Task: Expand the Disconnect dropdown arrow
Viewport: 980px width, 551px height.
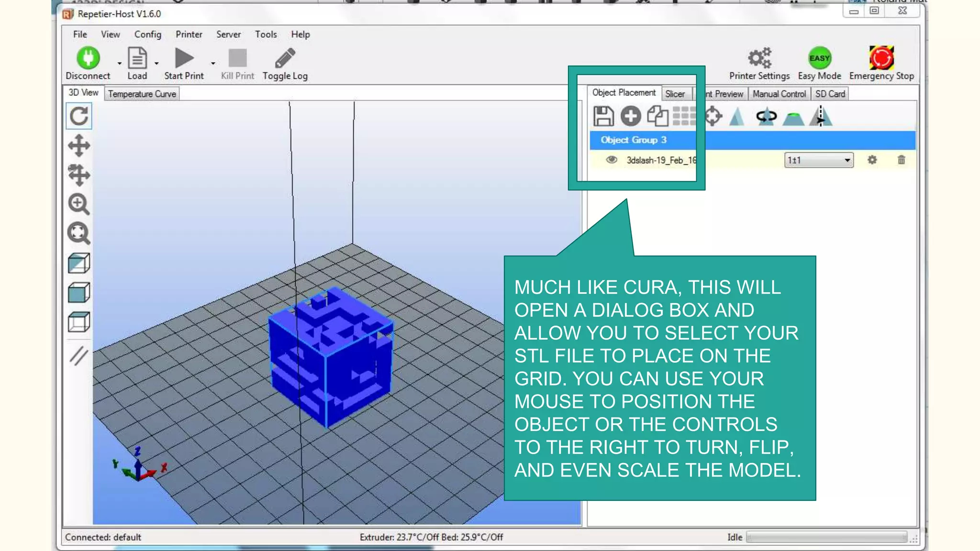Action: pos(120,63)
